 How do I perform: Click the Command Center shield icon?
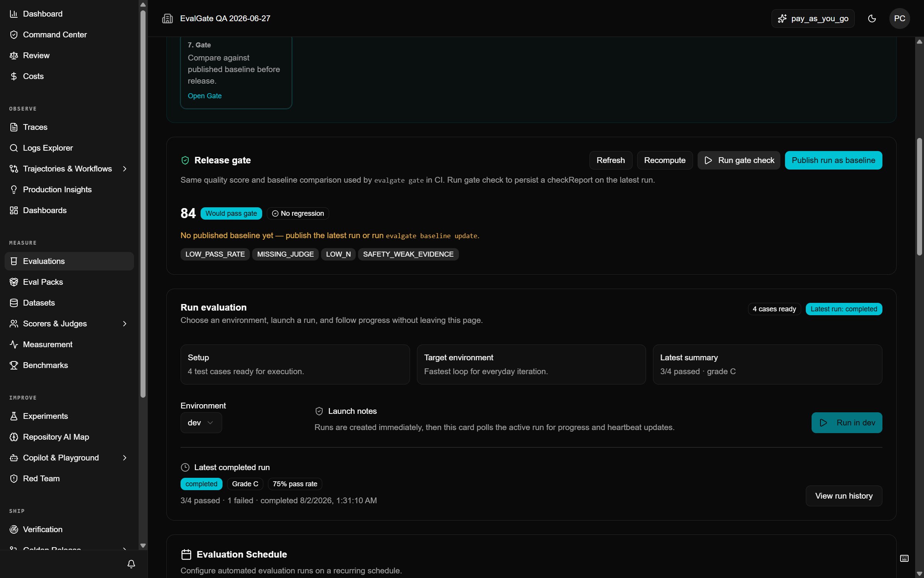[x=14, y=35]
